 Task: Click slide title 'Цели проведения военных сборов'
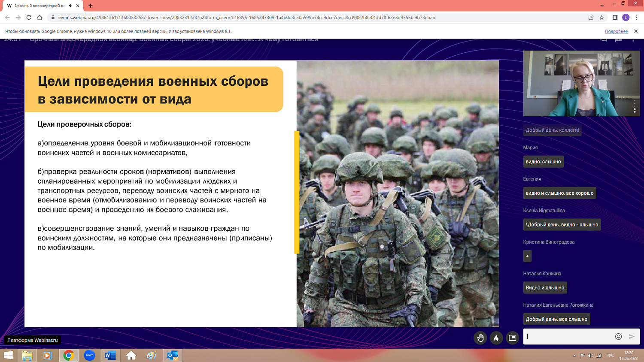[x=153, y=81]
